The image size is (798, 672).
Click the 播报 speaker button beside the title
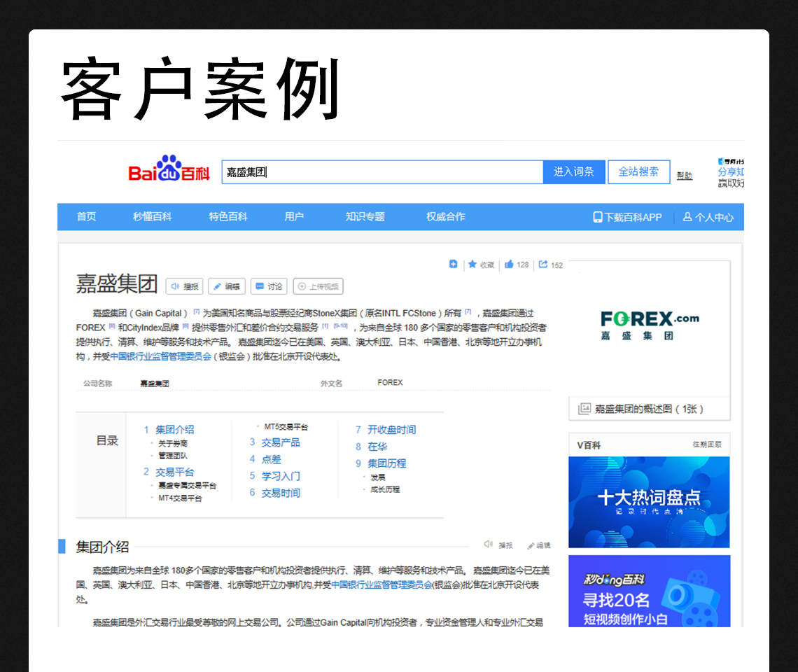[x=184, y=286]
